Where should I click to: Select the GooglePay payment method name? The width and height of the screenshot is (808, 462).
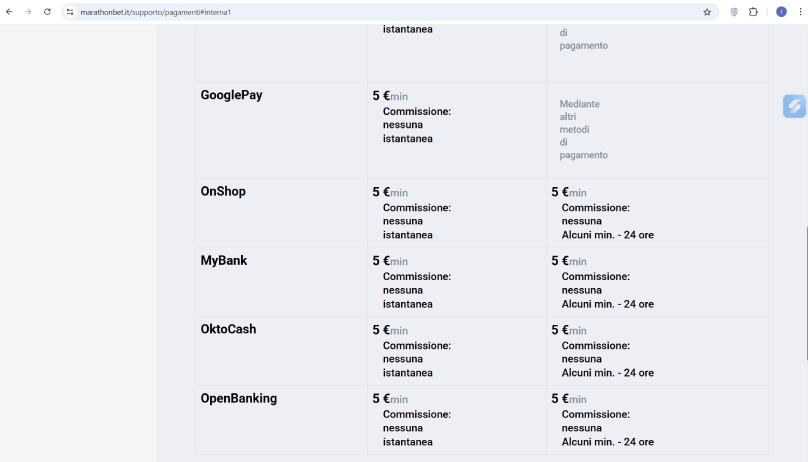231,95
